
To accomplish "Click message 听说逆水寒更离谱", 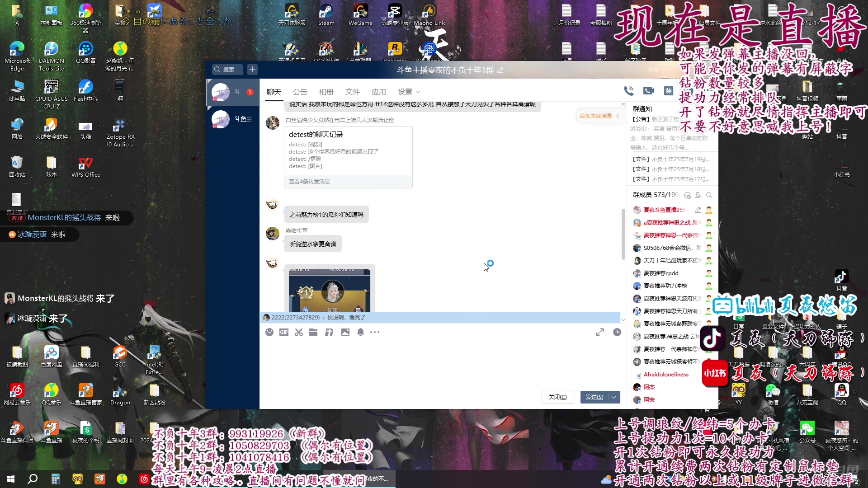I will click(x=313, y=244).
